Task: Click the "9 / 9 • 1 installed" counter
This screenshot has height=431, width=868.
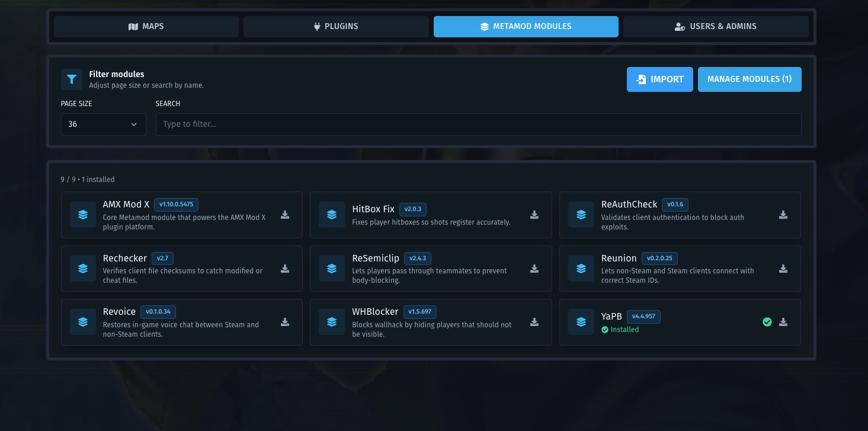Action: point(88,180)
